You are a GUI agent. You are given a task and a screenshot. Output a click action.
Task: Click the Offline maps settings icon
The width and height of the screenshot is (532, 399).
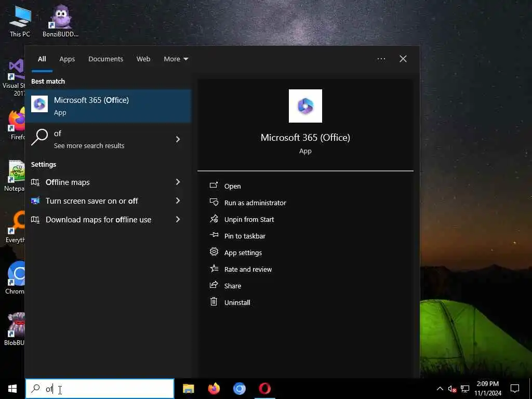click(35, 182)
